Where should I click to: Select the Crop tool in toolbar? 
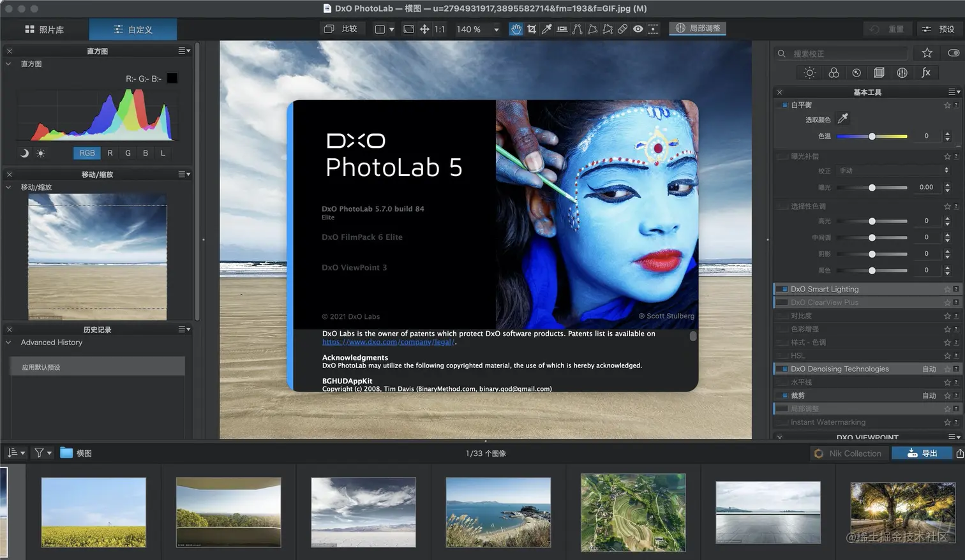[531, 29]
